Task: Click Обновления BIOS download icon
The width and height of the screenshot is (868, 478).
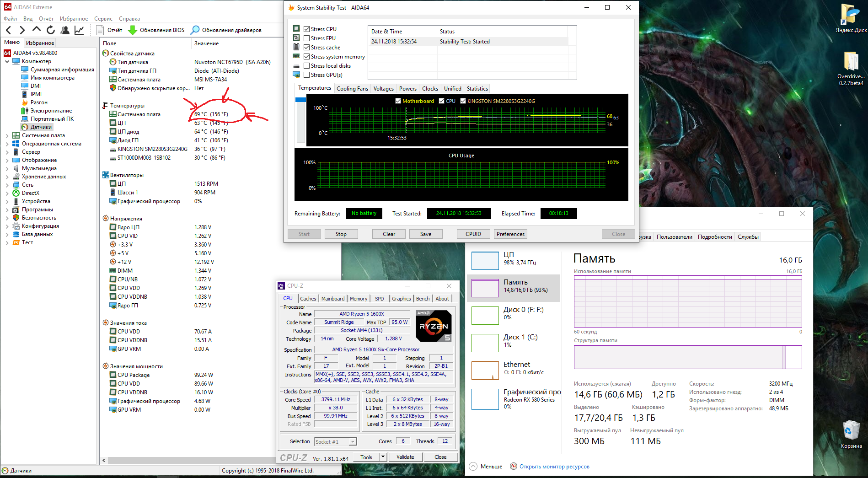Action: click(x=133, y=30)
